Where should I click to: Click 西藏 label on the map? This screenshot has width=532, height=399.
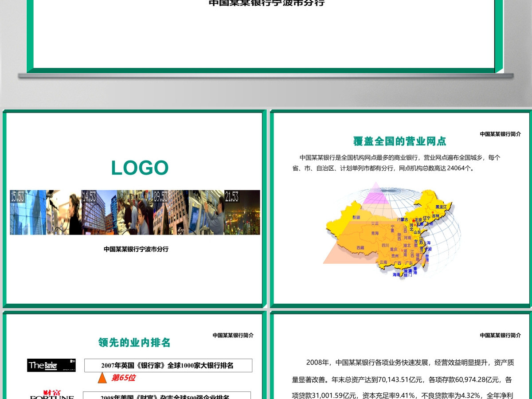(x=360, y=248)
